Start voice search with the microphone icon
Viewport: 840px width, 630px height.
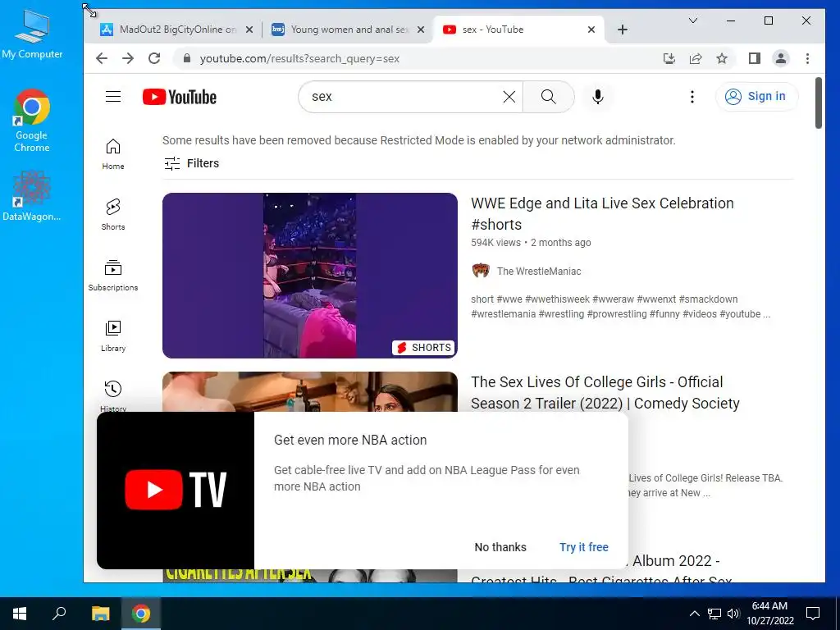(x=598, y=97)
